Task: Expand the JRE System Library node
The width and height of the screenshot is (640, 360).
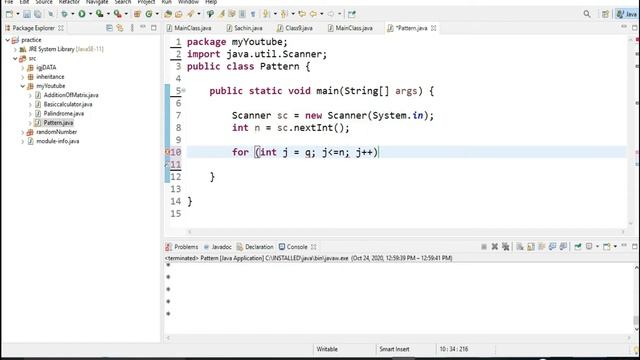Action: pyautogui.click(x=15, y=49)
